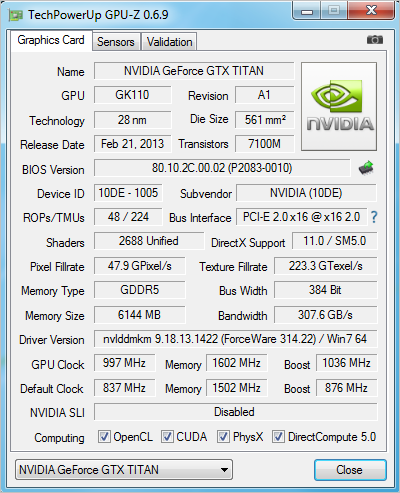Click the camera screenshot icon
400x493 pixels.
tap(375, 40)
